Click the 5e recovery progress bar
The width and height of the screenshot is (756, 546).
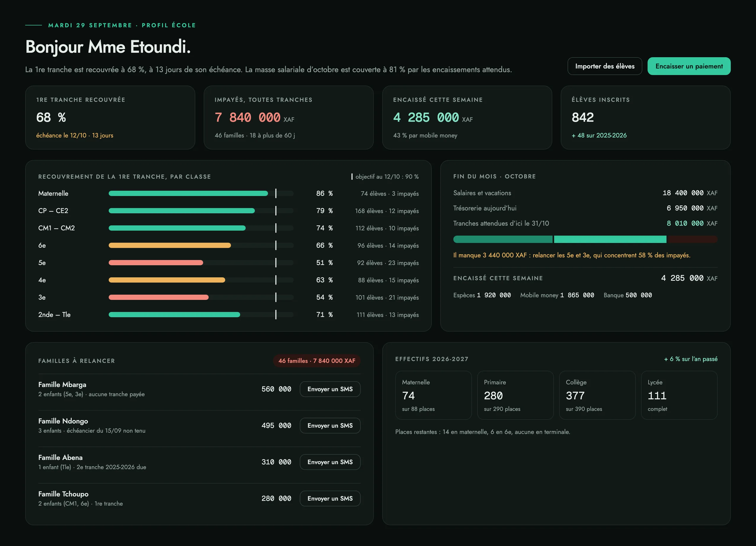(201, 262)
